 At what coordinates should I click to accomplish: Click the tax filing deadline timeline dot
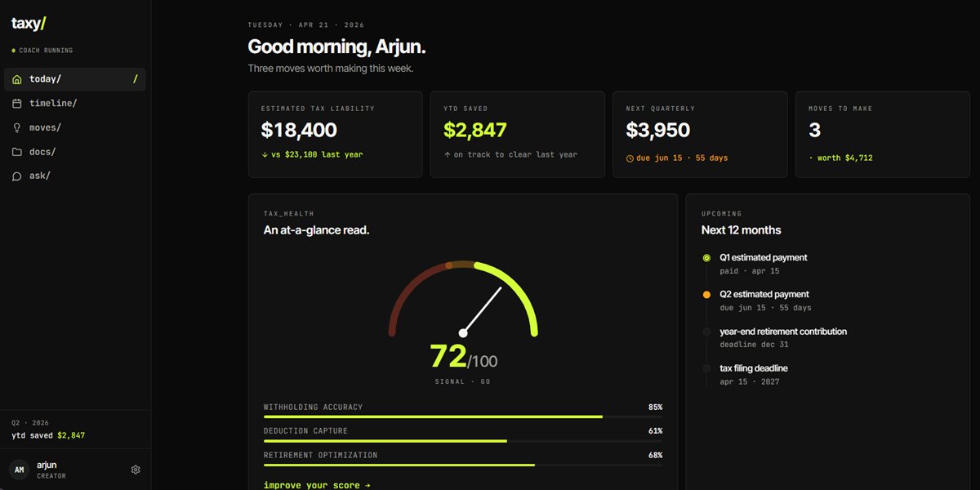pyautogui.click(x=706, y=368)
